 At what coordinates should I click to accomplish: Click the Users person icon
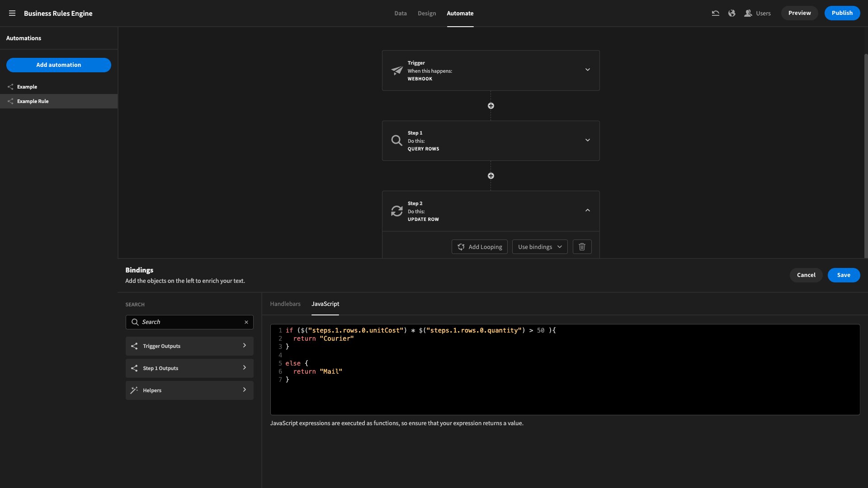tap(748, 13)
